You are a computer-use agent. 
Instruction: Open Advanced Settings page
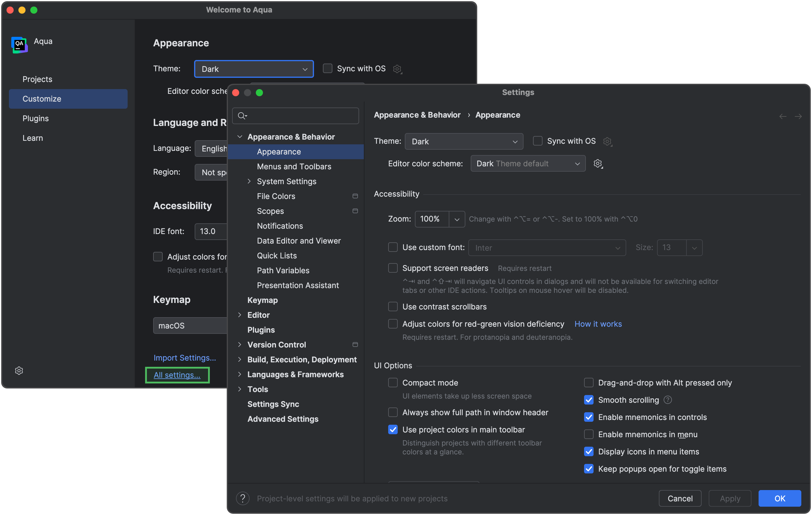click(283, 419)
